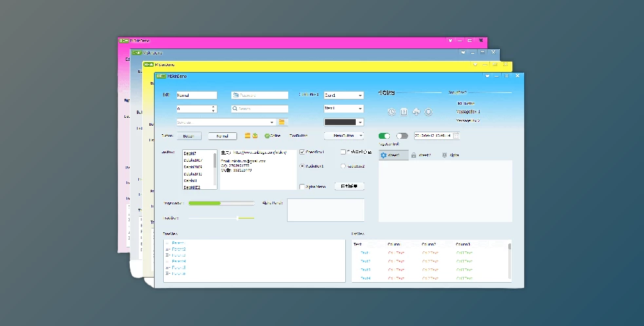This screenshot has height=326, width=644.
Task: Switch to the sheet2 tab with the lock
Action: tap(421, 155)
